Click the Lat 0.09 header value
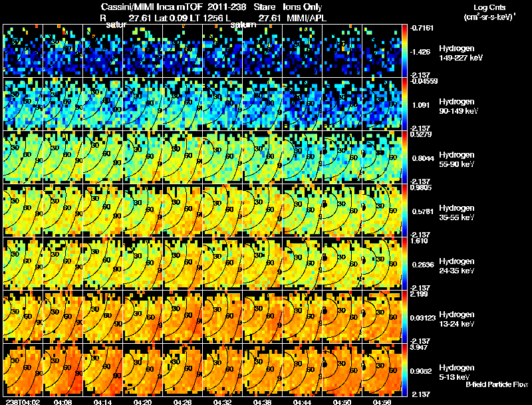Image resolution: width=532 pixels, height=405 pixels. pyautogui.click(x=172, y=19)
